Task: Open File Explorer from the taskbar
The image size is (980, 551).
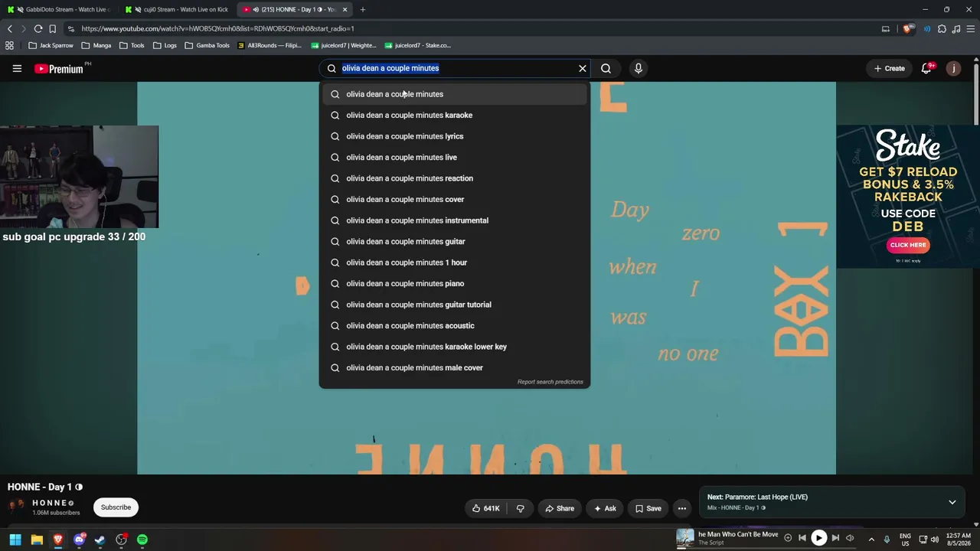Action: [x=37, y=540]
